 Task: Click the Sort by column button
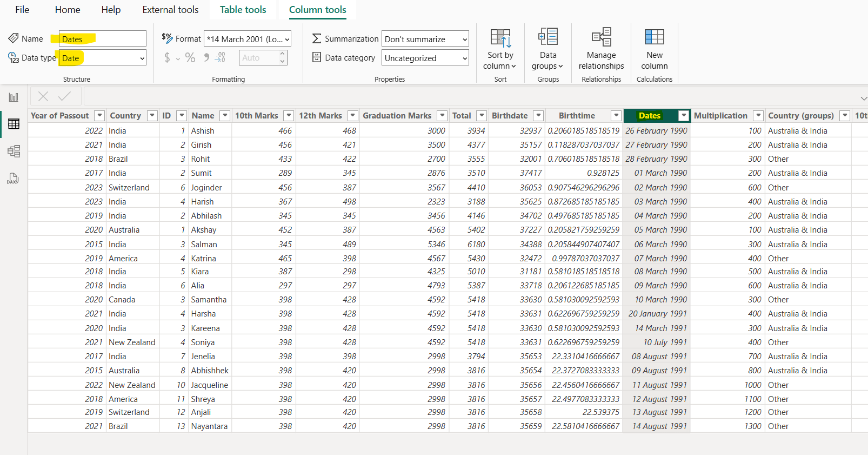[500, 49]
